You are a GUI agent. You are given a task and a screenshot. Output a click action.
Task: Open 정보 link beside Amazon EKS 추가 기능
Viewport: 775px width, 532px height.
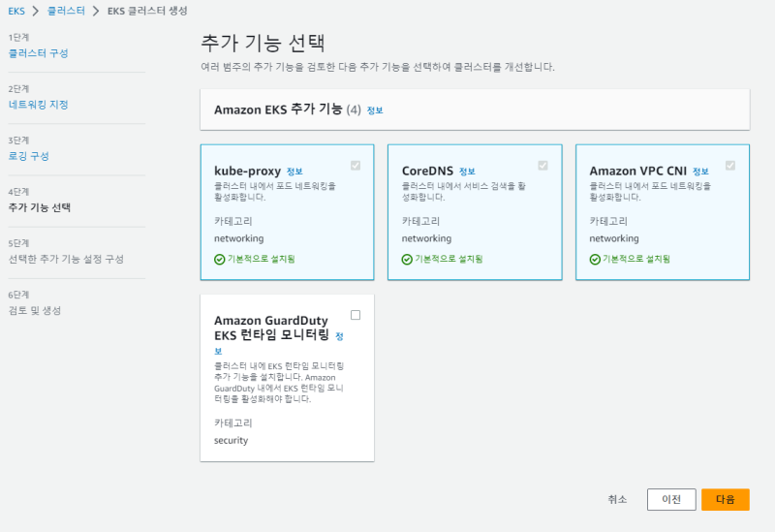(x=375, y=110)
